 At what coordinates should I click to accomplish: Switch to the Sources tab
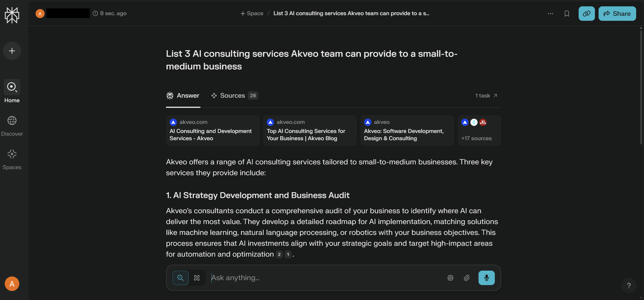click(235, 96)
